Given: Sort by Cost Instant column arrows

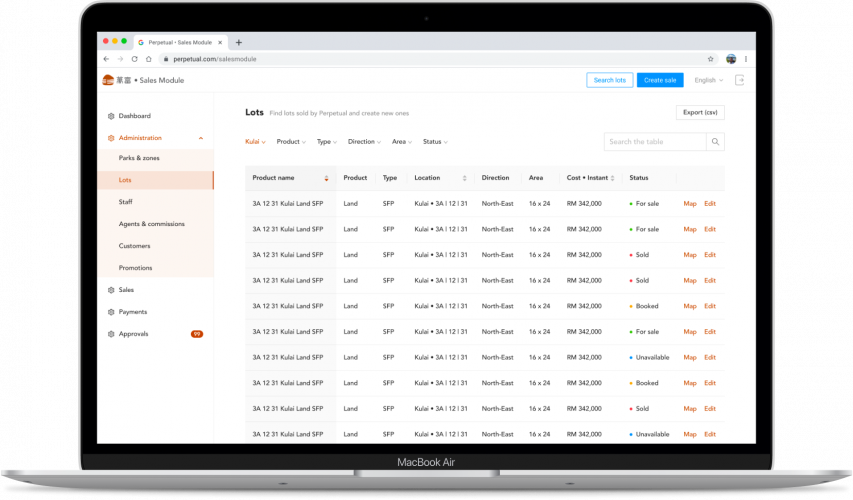Looking at the screenshot, I should (613, 178).
